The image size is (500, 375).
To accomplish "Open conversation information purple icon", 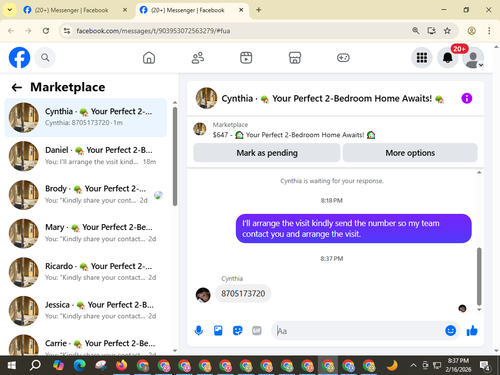I will [467, 98].
